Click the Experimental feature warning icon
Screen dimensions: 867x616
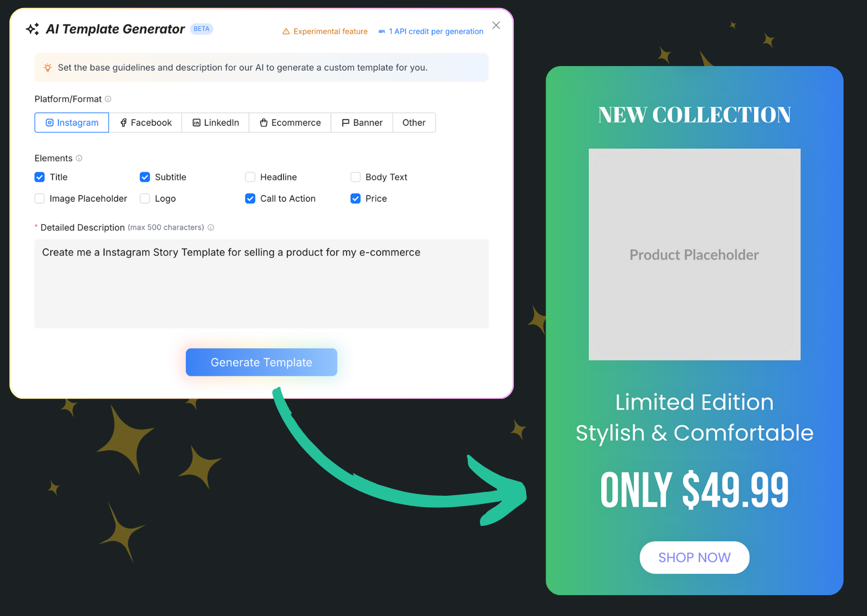click(286, 31)
